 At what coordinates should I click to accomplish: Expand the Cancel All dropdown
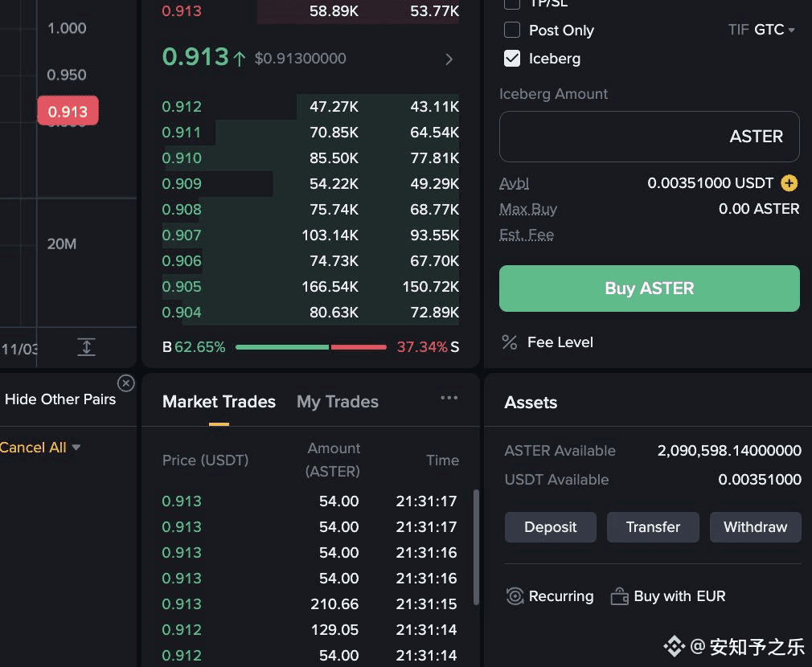(76, 448)
